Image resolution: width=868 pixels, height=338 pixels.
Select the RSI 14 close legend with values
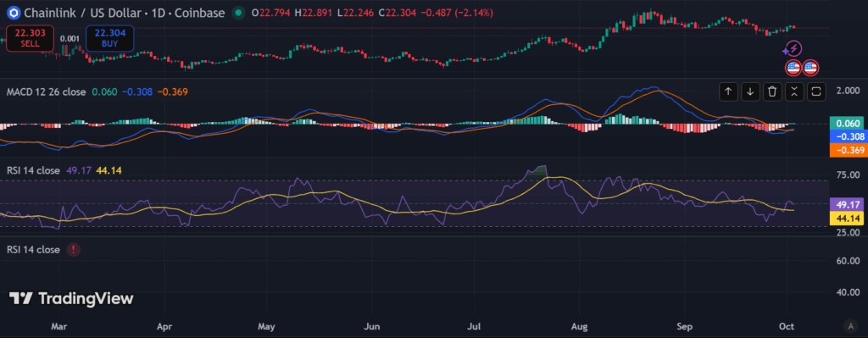pyautogui.click(x=33, y=170)
